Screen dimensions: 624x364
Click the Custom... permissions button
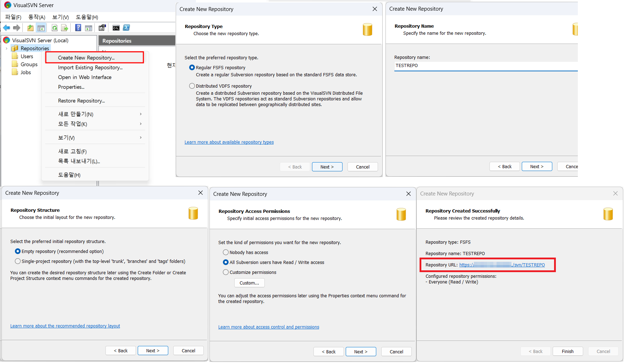click(x=249, y=283)
